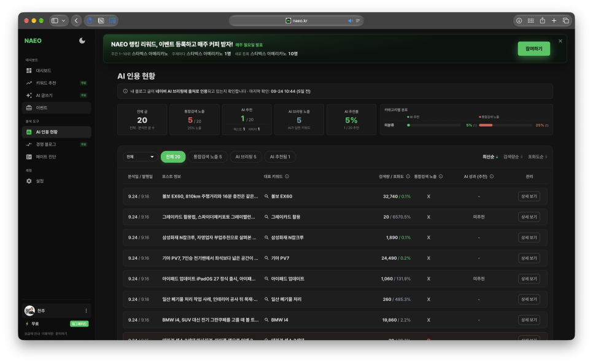This screenshot has height=364, width=593.
Task: Click the BMW i4 keyword search link
Action: pos(276,320)
